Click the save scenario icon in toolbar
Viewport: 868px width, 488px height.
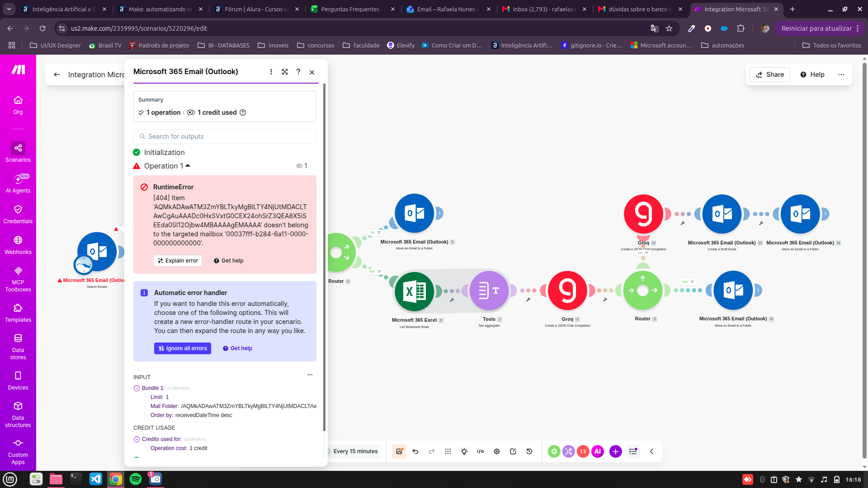click(x=399, y=451)
